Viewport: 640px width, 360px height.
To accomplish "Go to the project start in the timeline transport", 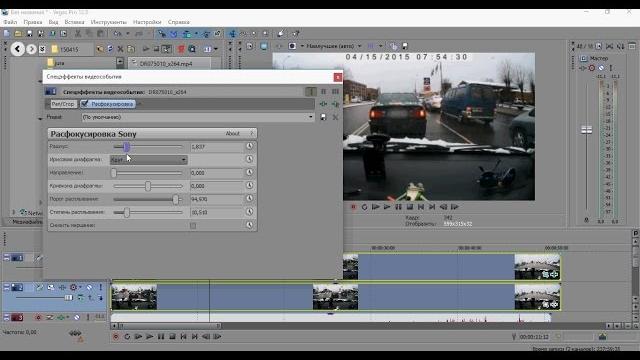I will pyautogui.click(x=184, y=337).
